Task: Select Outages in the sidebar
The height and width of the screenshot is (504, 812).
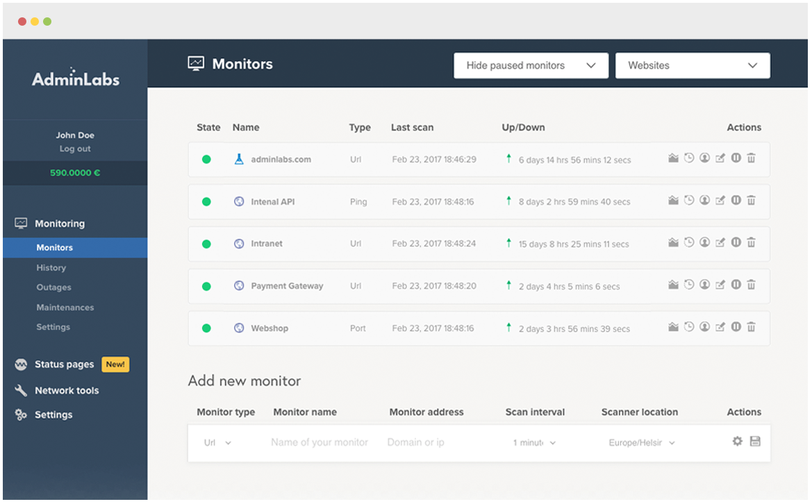Action: coord(54,287)
